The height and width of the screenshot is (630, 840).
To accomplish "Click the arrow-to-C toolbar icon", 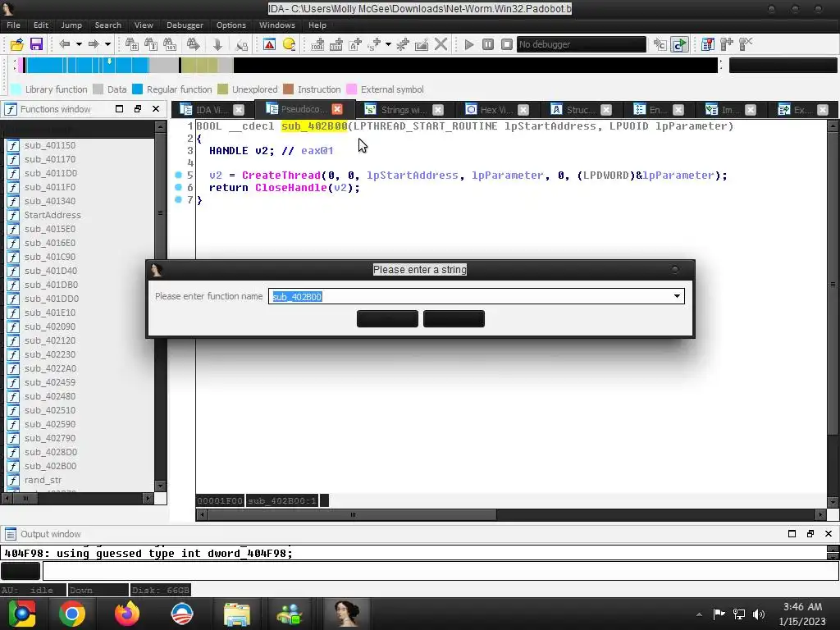I will coord(660,44).
